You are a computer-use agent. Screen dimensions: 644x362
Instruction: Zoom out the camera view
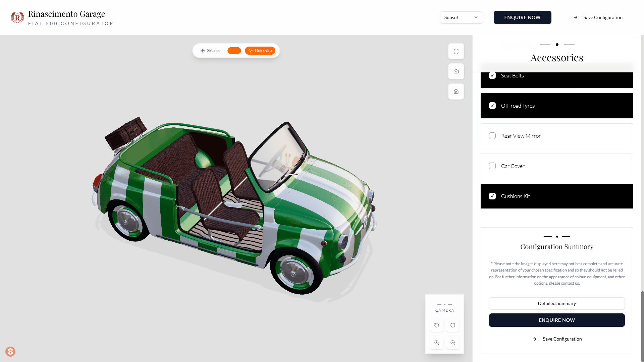pos(452,343)
